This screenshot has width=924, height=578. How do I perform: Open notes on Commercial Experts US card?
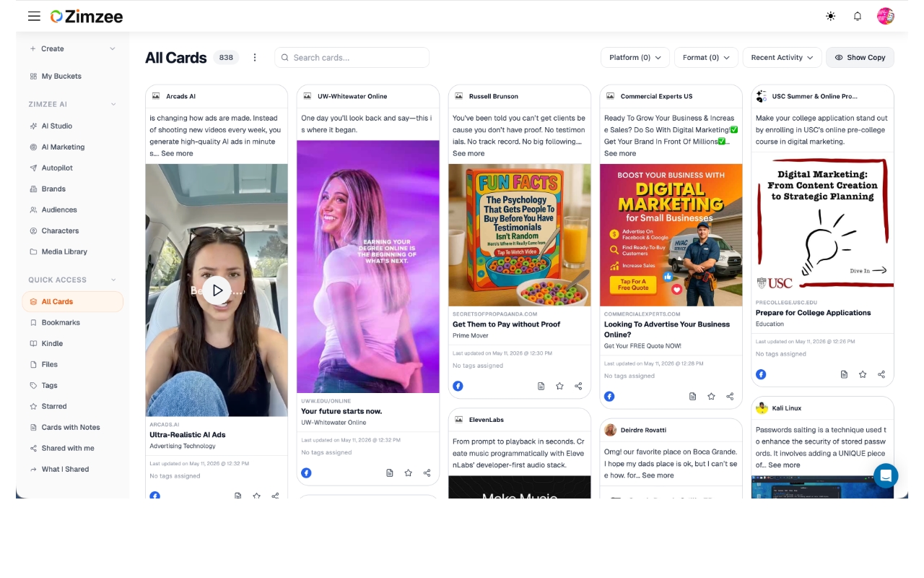[692, 396]
